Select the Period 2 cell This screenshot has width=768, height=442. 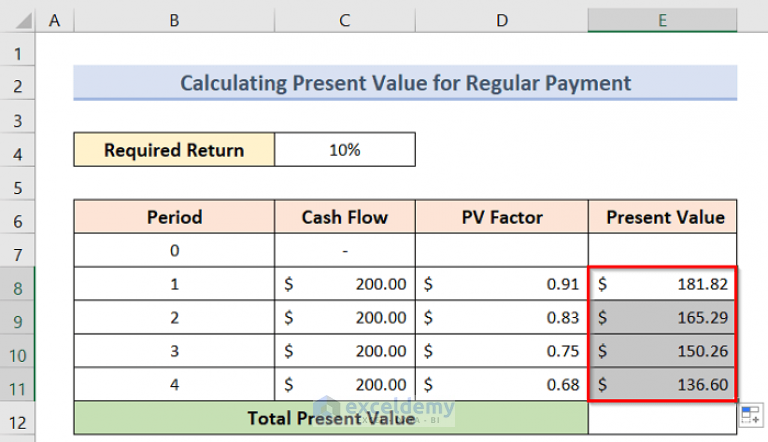click(174, 318)
